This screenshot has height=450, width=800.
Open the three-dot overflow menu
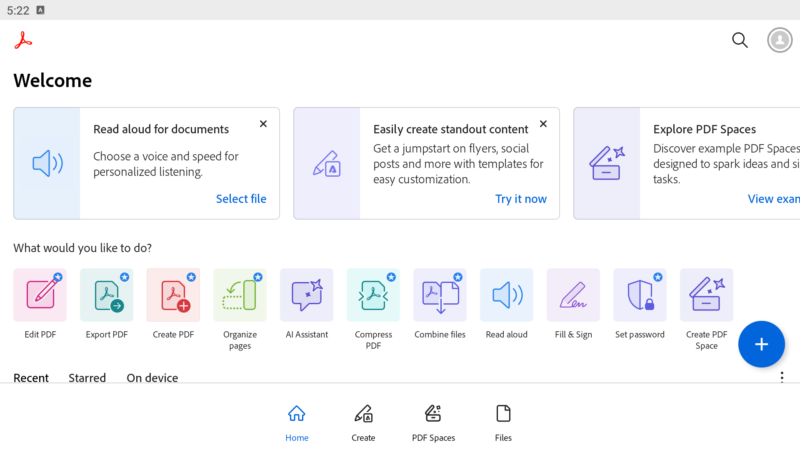pos(782,377)
